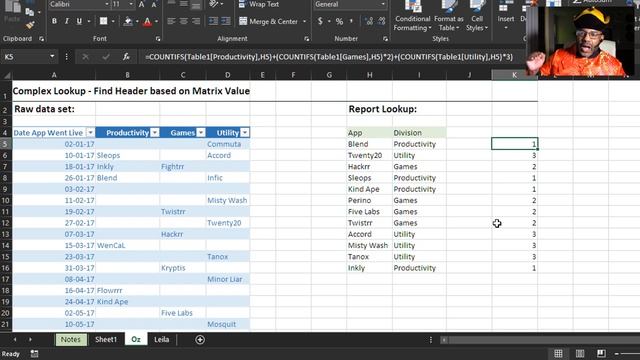The image size is (640, 360).
Task: Toggle underline formatting
Action: click(x=79, y=21)
